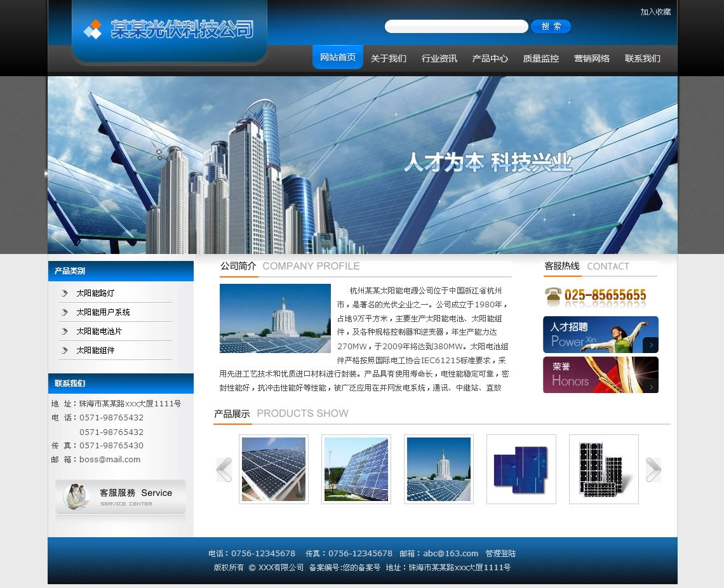Click the arrow icon on 荣誉 Honors banner
This screenshot has height=588, width=724.
(650, 385)
